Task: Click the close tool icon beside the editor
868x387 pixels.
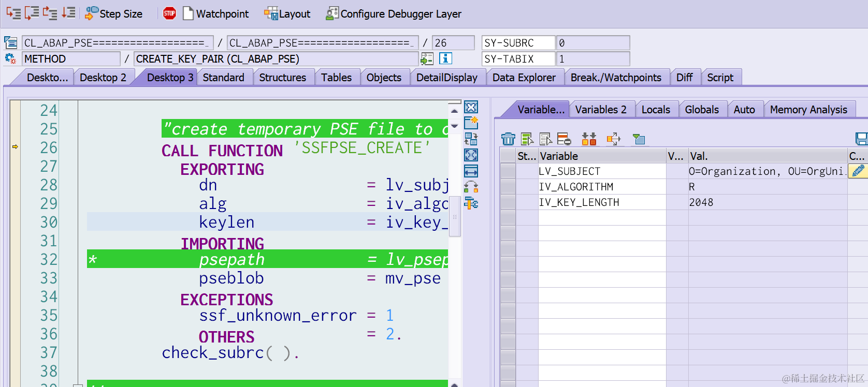Action: point(471,107)
